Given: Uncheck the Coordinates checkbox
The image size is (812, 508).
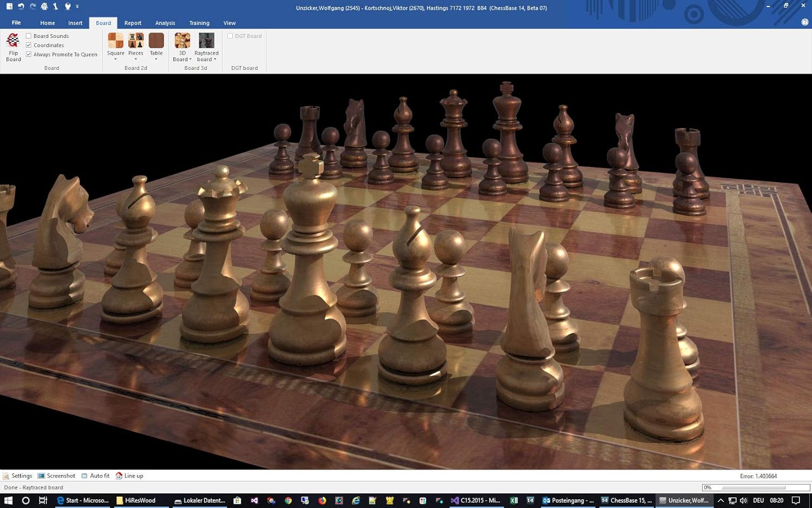Looking at the screenshot, I should pyautogui.click(x=29, y=45).
